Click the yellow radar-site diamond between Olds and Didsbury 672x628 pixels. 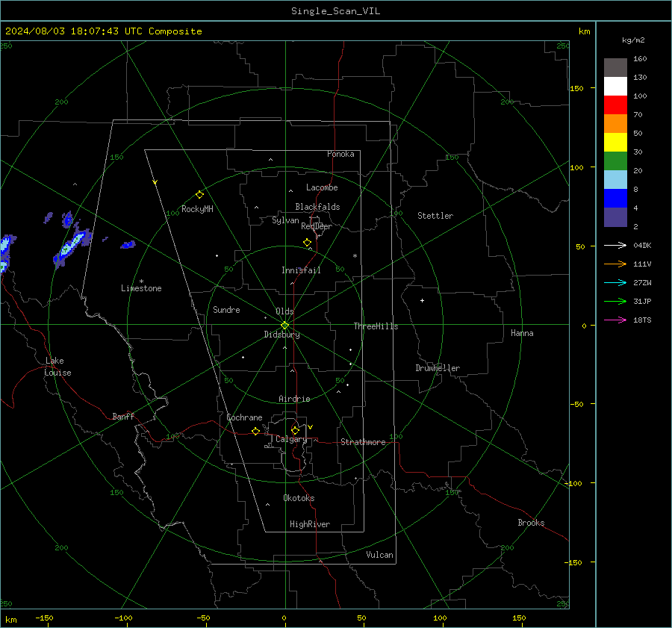pos(284,326)
